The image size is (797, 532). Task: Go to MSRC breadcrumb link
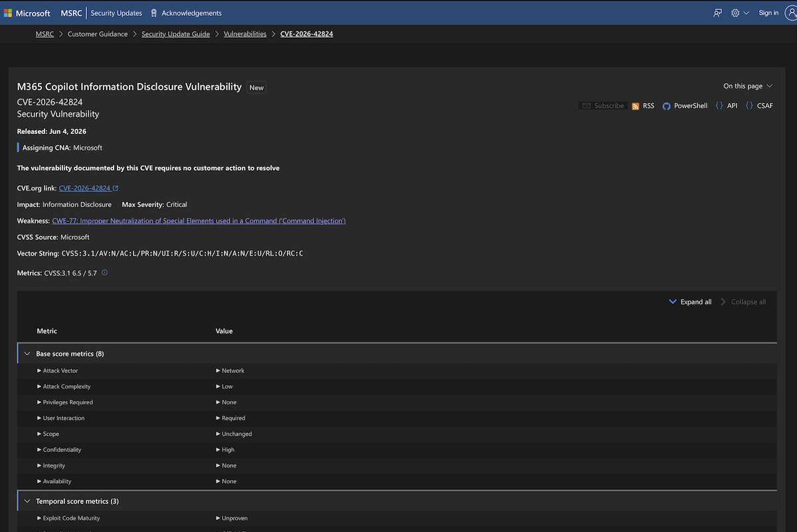(x=44, y=34)
